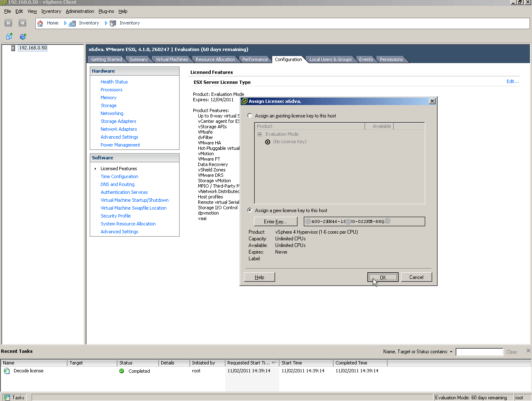Switch to the Getting Started tab

pos(106,59)
